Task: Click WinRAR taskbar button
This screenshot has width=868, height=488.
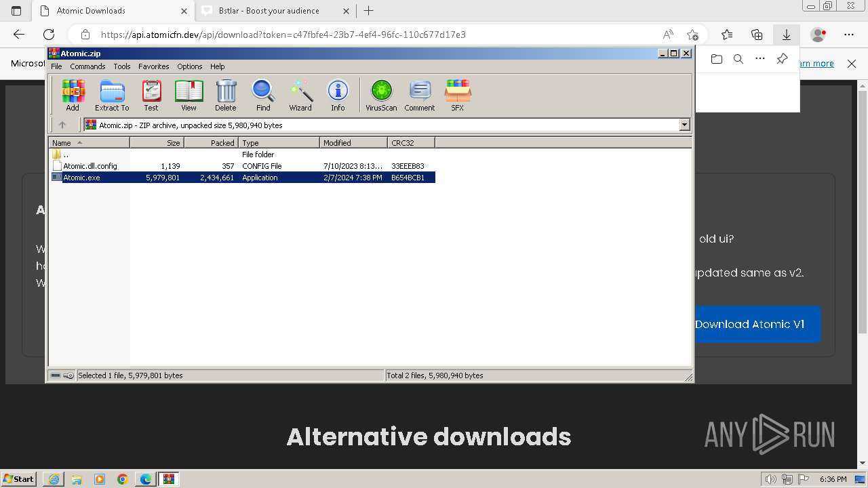Action: [169, 479]
